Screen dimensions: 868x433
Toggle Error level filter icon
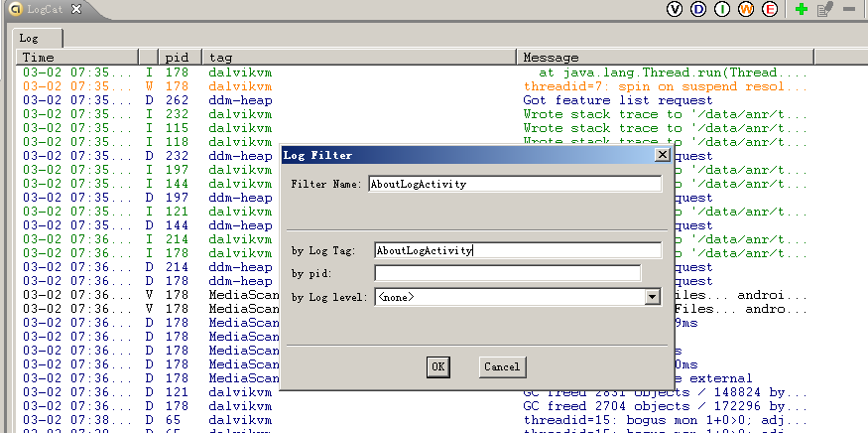(x=770, y=9)
